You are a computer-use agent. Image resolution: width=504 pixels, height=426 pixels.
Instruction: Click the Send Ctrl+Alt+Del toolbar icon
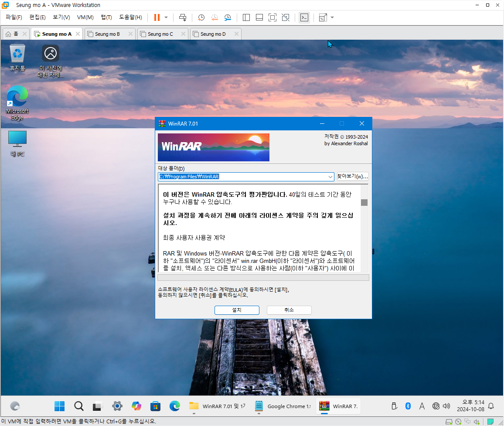pyautogui.click(x=183, y=17)
